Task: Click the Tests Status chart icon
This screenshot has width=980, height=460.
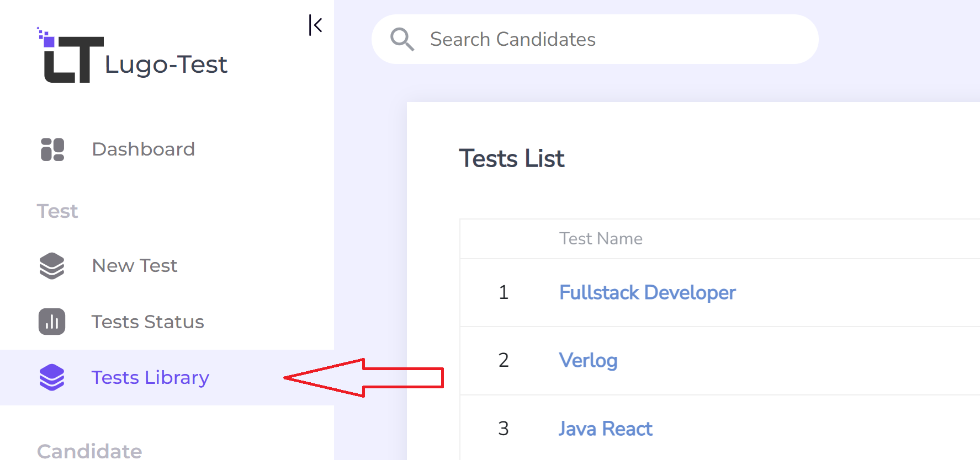Action: pos(52,322)
